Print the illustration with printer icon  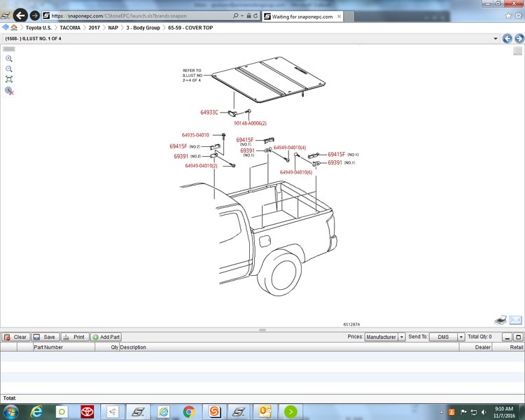501,320
